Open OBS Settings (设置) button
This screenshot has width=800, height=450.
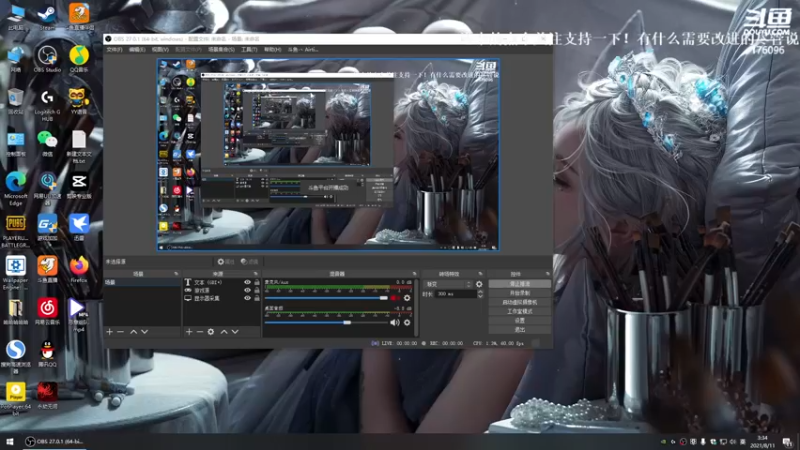click(x=519, y=320)
